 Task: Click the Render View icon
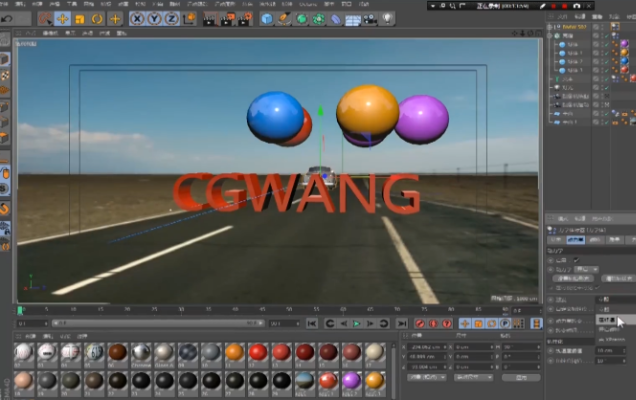[212, 18]
